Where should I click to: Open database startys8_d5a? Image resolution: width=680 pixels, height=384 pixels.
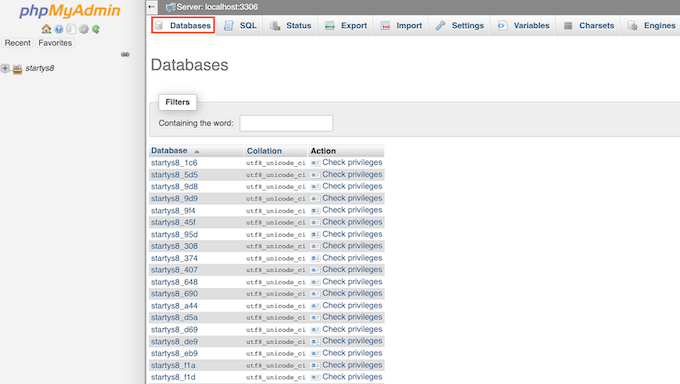point(174,318)
